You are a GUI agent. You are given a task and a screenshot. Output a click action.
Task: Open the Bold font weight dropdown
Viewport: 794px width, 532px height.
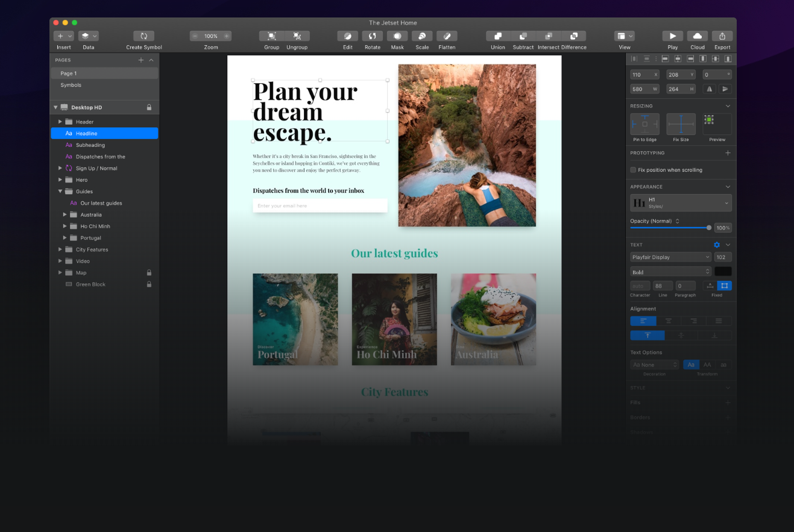tap(671, 272)
